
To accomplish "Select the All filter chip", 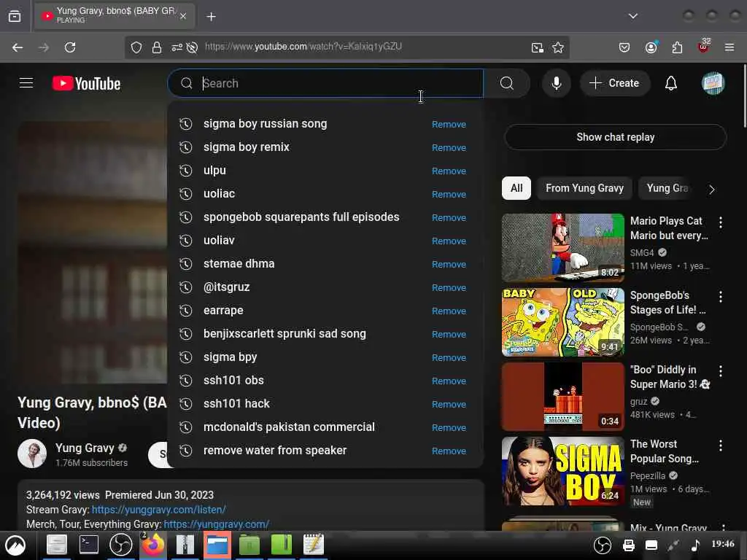I will pyautogui.click(x=516, y=188).
